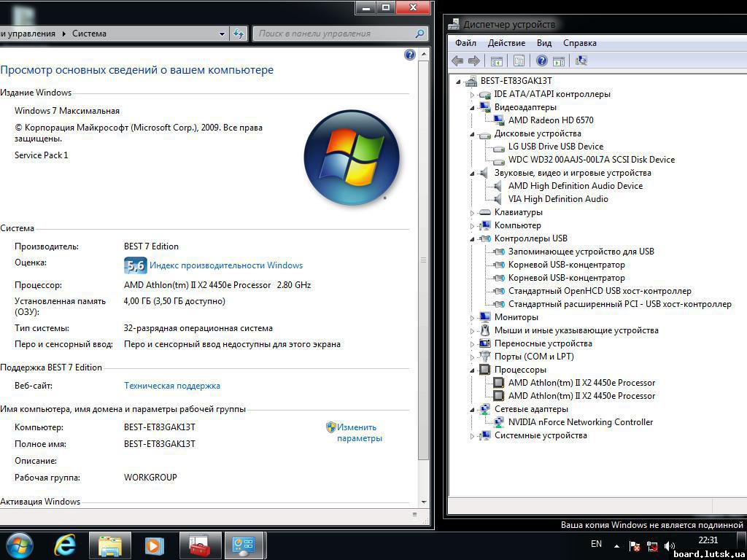Image resolution: width=747 pixels, height=560 pixels.
Task: Click the refresh button beside the address bar
Action: [x=239, y=34]
